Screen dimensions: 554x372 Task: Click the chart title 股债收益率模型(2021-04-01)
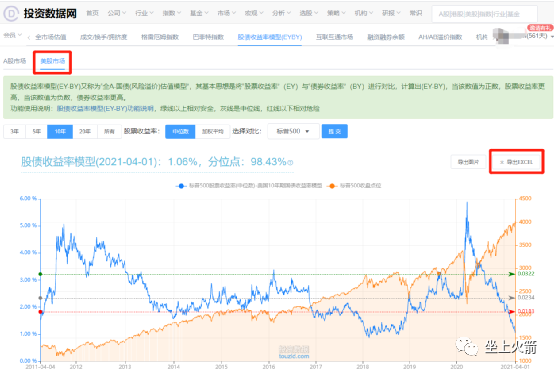[x=89, y=162]
